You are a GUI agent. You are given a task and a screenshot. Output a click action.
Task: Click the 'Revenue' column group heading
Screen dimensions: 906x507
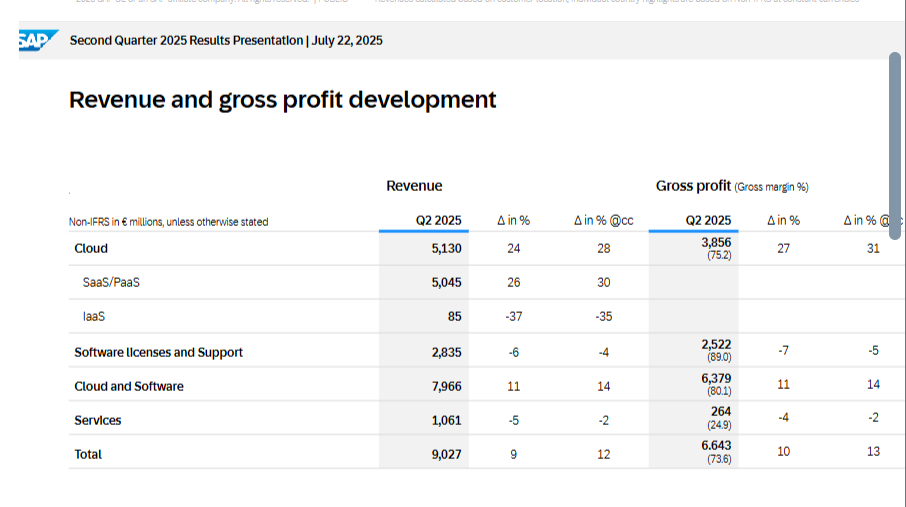tap(414, 186)
